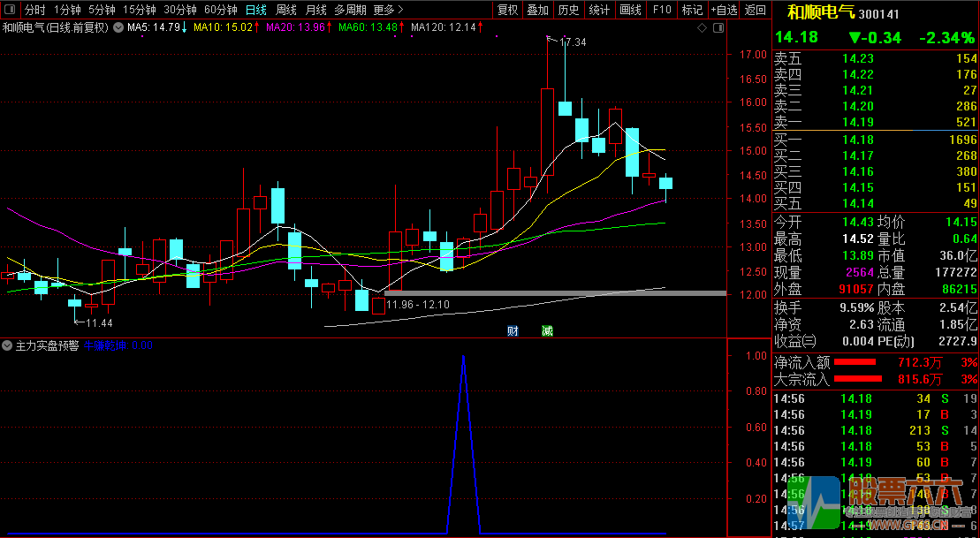Viewport: 980px width, 538px height.
Task: Expand the MA indicator dropdown arrow
Action: (118, 27)
